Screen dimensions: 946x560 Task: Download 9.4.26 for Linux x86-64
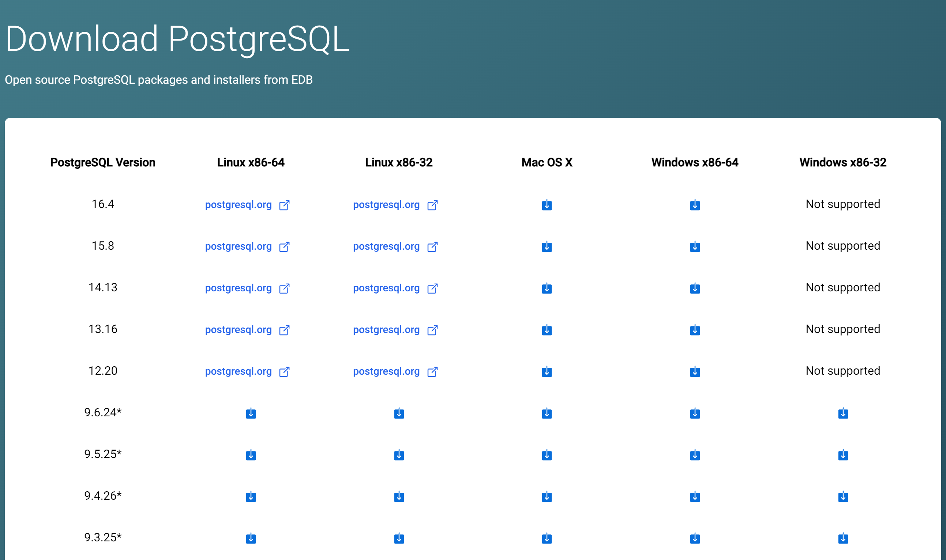click(251, 497)
